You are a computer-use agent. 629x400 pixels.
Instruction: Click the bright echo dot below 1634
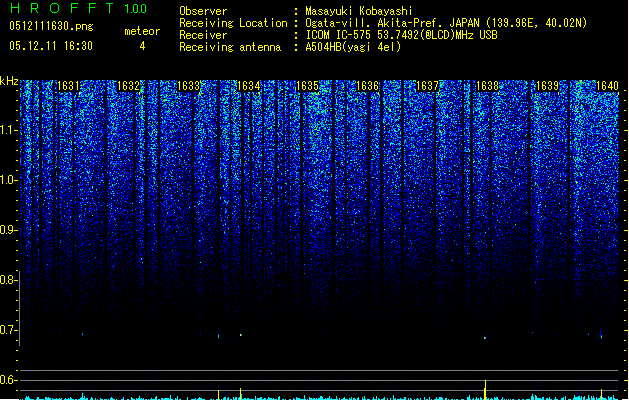[x=241, y=335]
